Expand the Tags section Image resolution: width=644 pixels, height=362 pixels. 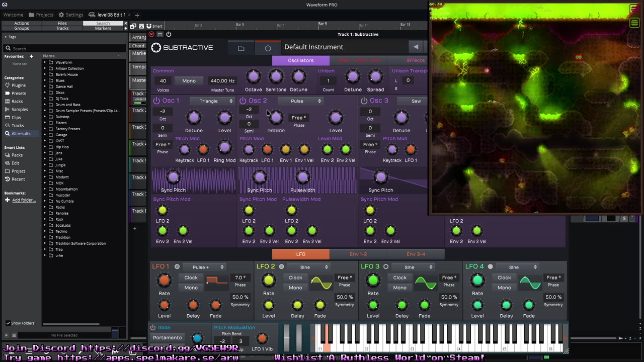[5, 37]
